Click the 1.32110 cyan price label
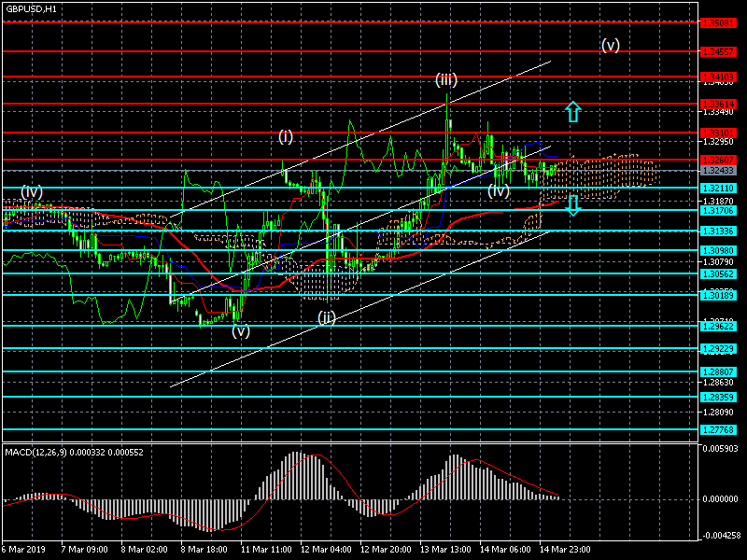The height and width of the screenshot is (560, 747). click(x=718, y=189)
